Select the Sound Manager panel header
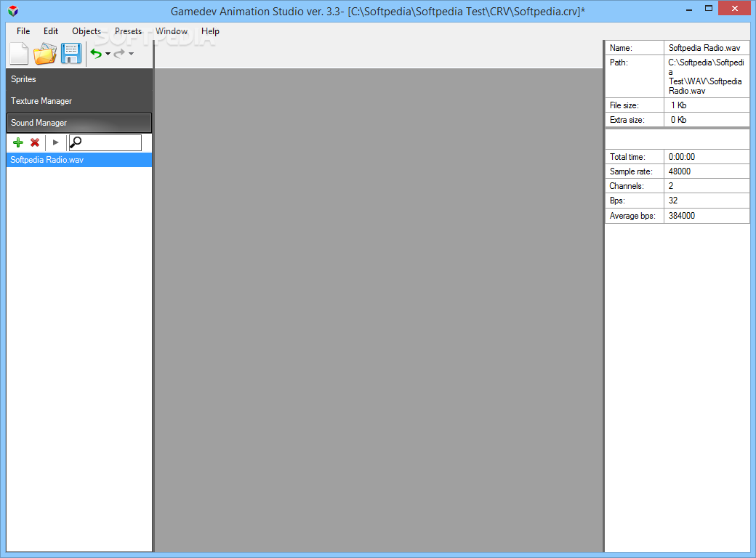756x558 pixels. coord(79,123)
